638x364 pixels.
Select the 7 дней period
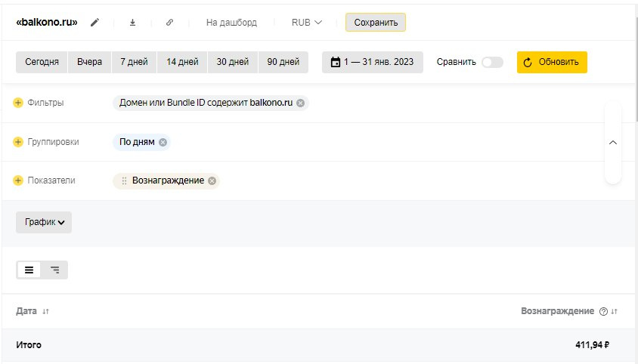click(134, 62)
